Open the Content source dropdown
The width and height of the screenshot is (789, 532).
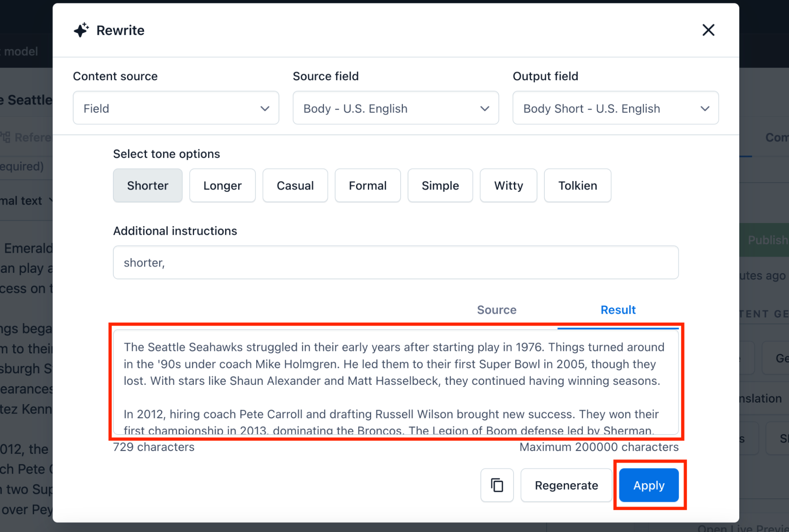pyautogui.click(x=176, y=108)
